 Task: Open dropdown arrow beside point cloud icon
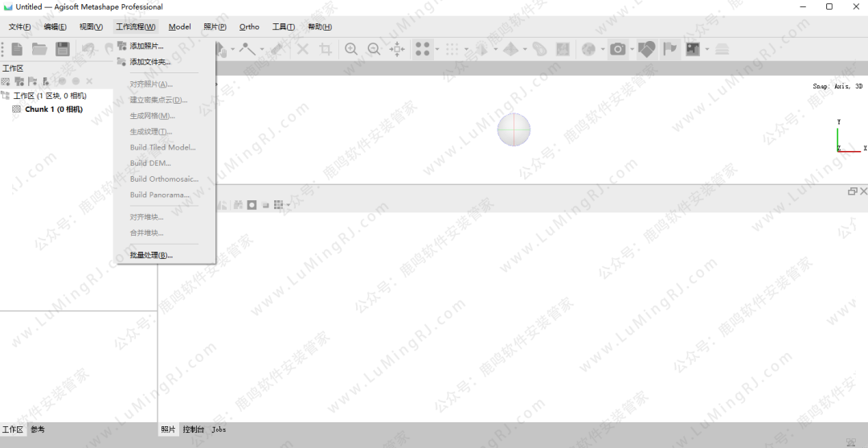437,49
